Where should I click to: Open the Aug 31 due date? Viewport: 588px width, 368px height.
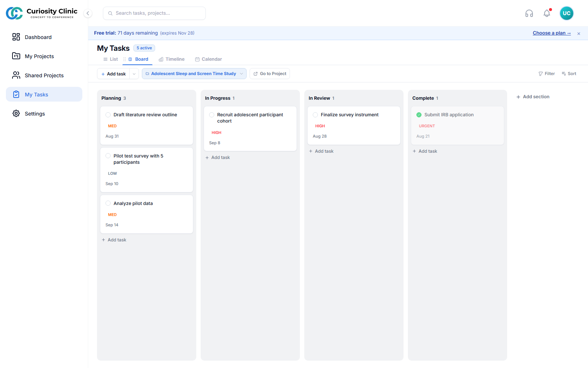click(x=112, y=136)
